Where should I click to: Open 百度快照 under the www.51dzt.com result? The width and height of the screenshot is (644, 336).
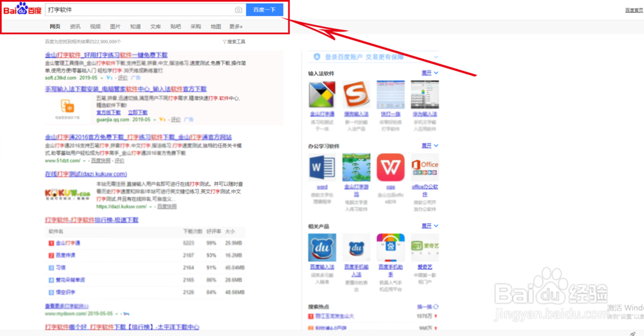coord(101,161)
